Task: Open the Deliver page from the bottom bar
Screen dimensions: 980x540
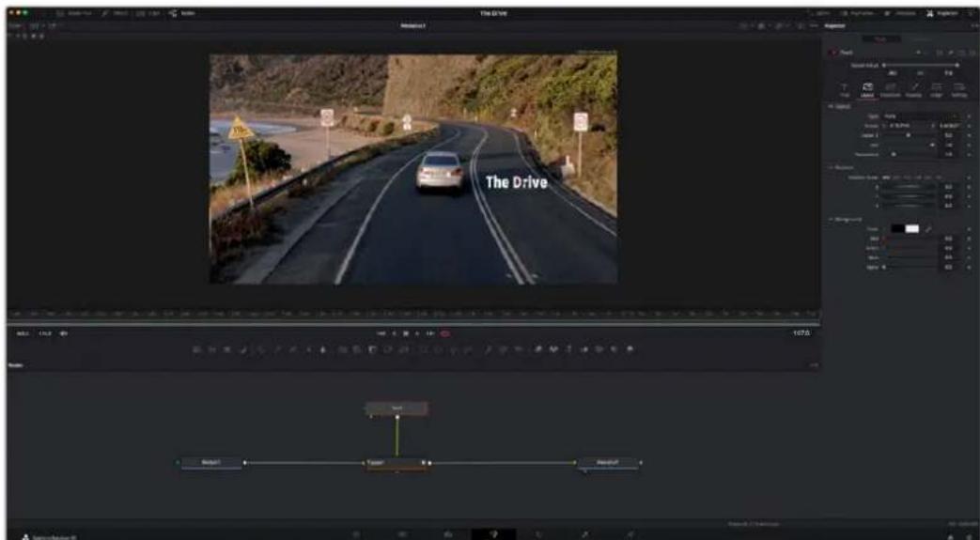Action: tap(630, 533)
